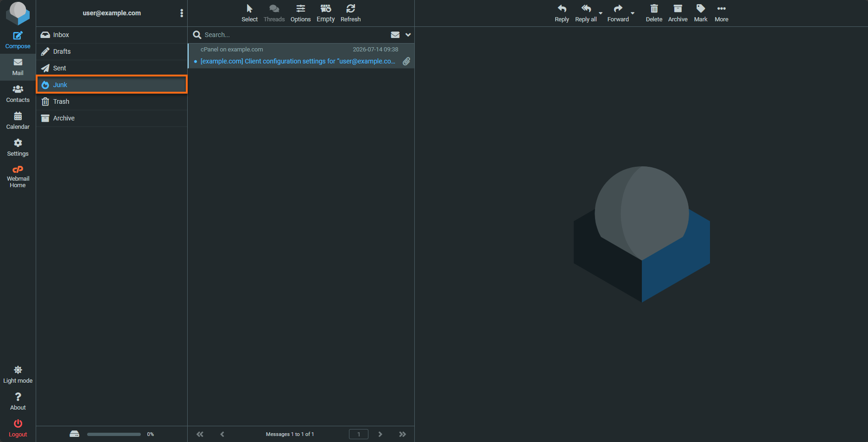Open the Drafts folder

click(112, 51)
